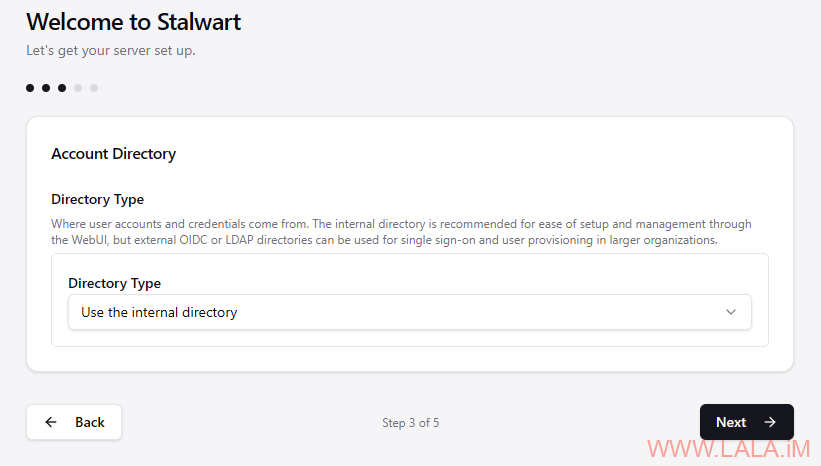Click the first step progress dot
The height and width of the screenshot is (466, 821).
click(x=30, y=88)
